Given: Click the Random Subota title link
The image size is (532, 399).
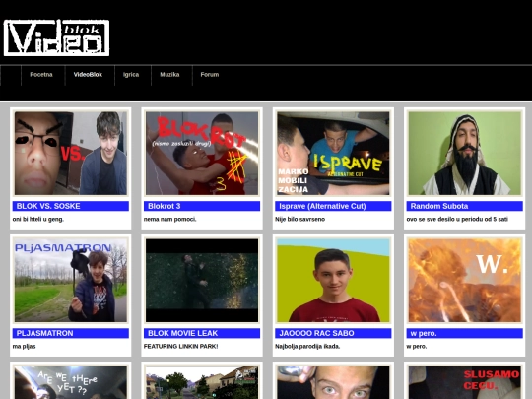Looking at the screenshot, I should pyautogui.click(x=464, y=206).
